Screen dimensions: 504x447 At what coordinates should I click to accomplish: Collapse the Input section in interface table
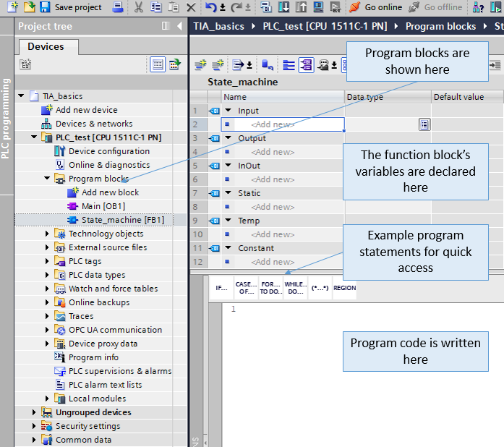click(x=228, y=111)
